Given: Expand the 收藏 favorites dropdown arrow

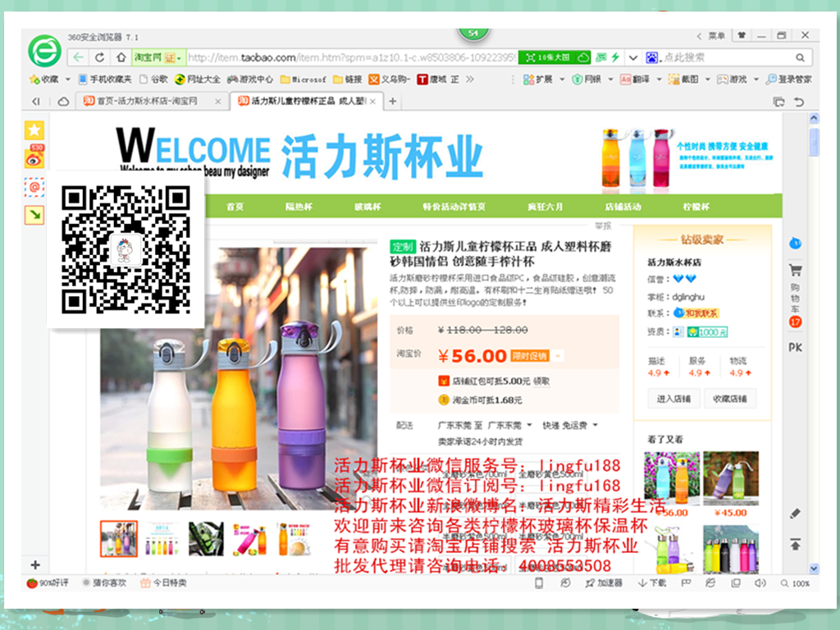Looking at the screenshot, I should (68, 80).
